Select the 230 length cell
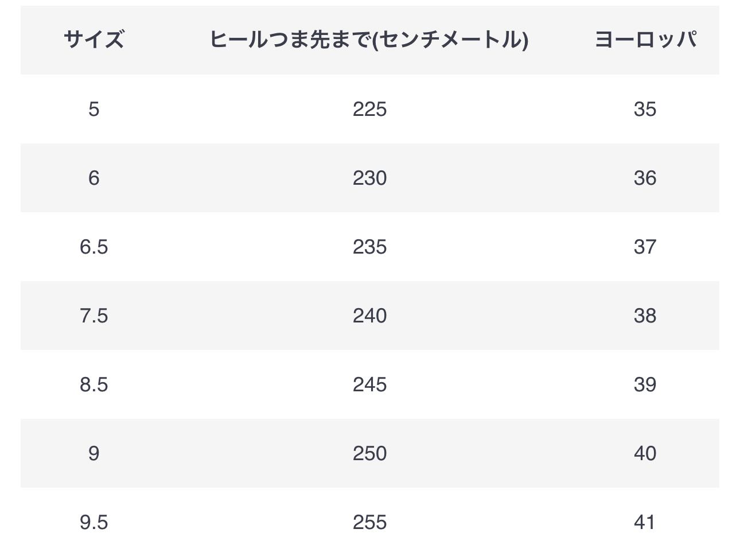Viewport: 740px width, 560px height. click(x=369, y=178)
